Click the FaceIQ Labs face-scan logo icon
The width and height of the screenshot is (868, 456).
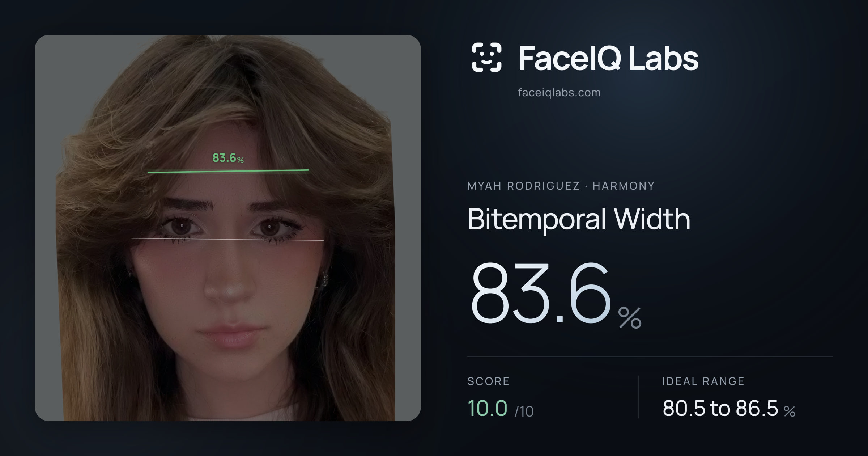point(487,57)
